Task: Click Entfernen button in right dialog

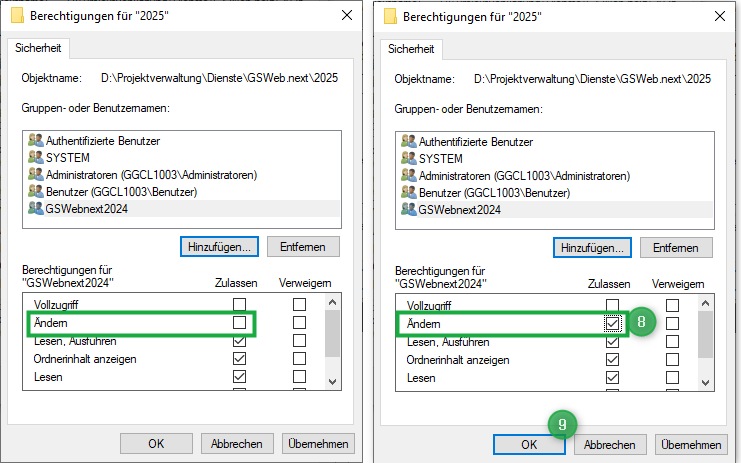Action: (x=676, y=248)
